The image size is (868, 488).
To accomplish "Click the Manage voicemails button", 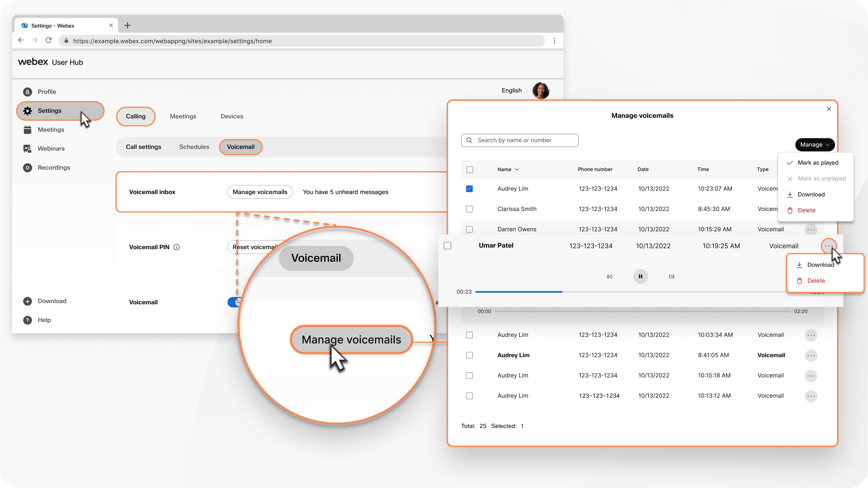I will [x=260, y=192].
